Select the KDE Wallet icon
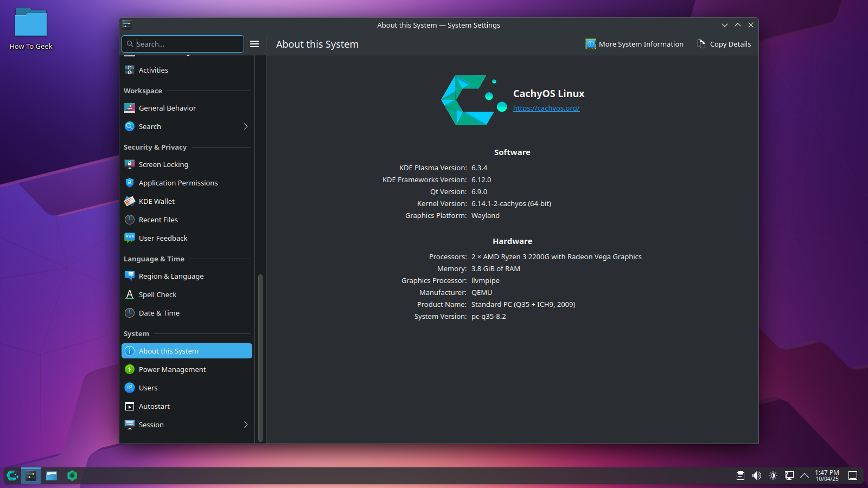Viewport: 868px width, 488px height. click(130, 201)
